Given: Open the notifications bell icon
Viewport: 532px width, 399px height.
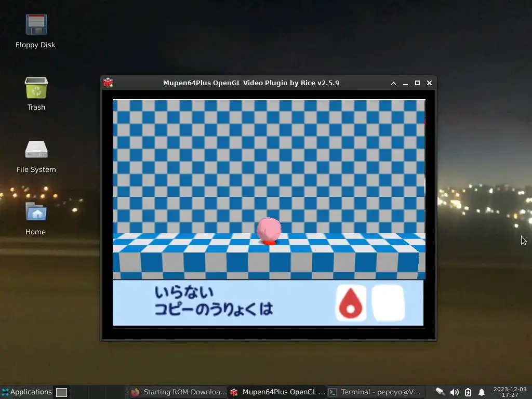Looking at the screenshot, I should [x=482, y=392].
